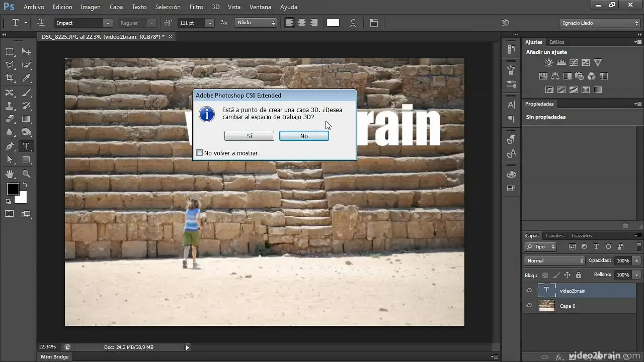Select the Quick Selection tool
Viewport: 644px width, 362px height.
click(x=27, y=64)
